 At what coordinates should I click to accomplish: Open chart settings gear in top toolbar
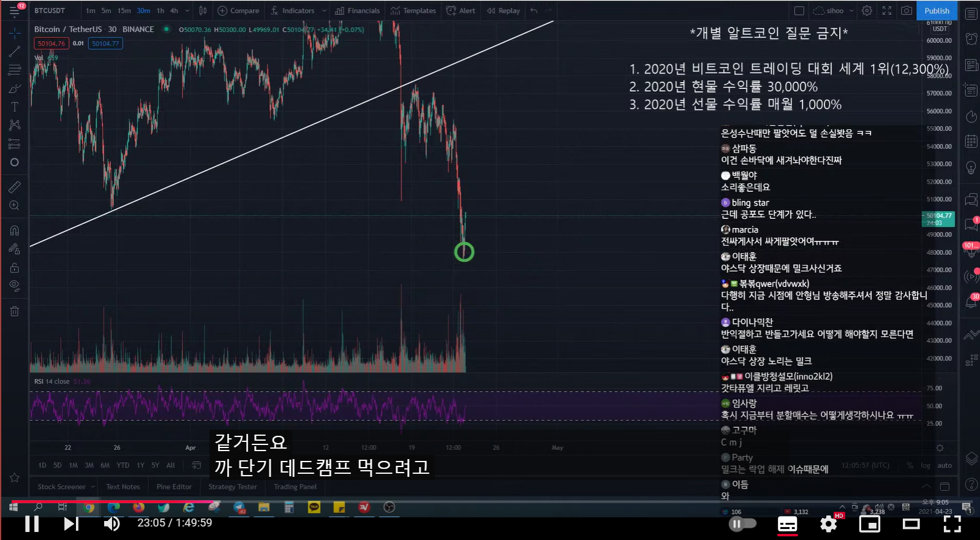tap(867, 10)
